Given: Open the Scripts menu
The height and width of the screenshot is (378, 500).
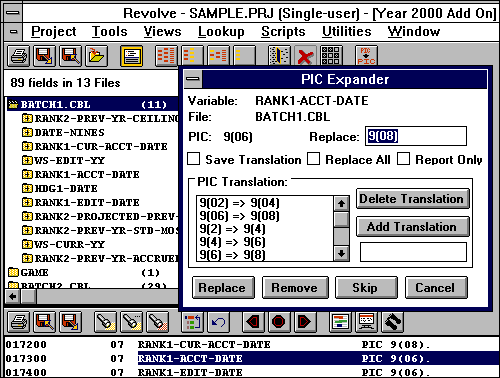Looking at the screenshot, I should coord(283,32).
